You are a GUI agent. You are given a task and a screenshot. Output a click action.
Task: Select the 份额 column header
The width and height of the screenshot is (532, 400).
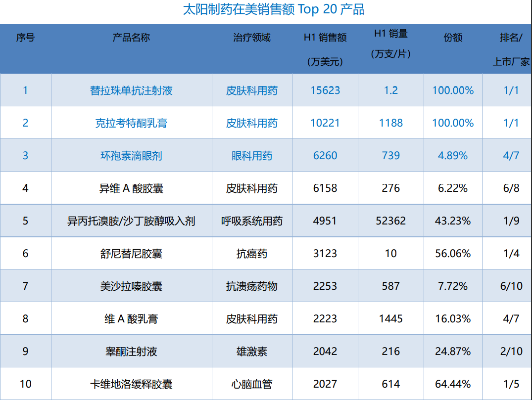click(452, 38)
